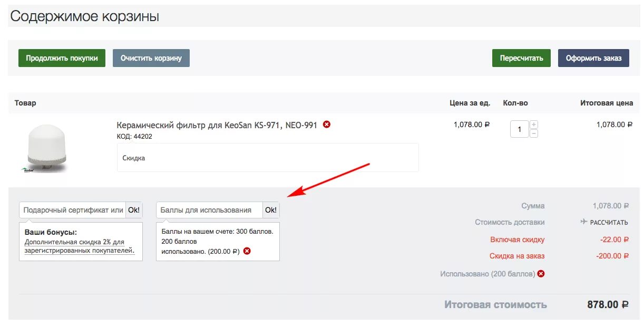The height and width of the screenshot is (325, 644).
Task: Click the '-22.00 ₽' discount value
Action: pyautogui.click(x=614, y=240)
